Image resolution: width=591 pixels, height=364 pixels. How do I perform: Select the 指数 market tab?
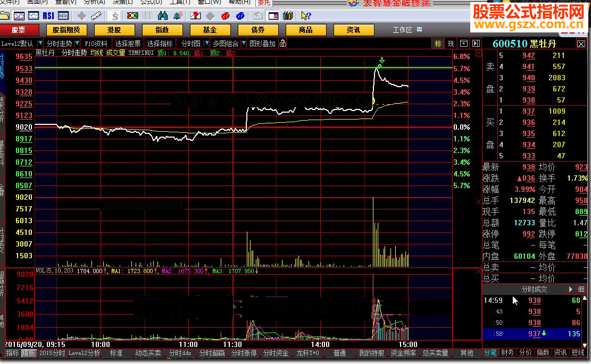point(162,30)
